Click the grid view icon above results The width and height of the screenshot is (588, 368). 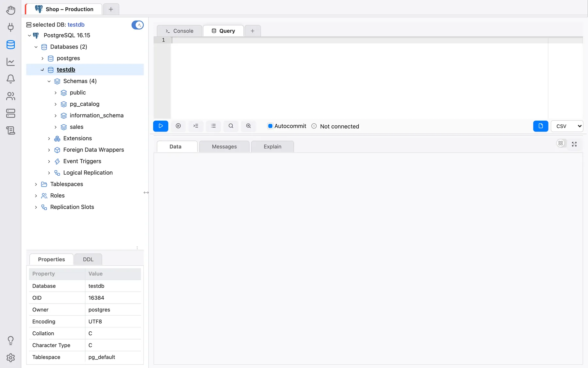(x=561, y=143)
